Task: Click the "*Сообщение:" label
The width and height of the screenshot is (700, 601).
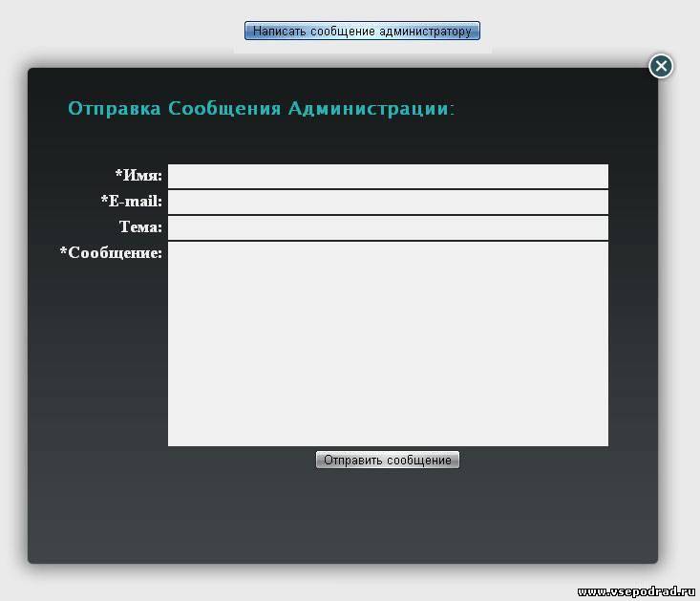Action: coord(111,252)
